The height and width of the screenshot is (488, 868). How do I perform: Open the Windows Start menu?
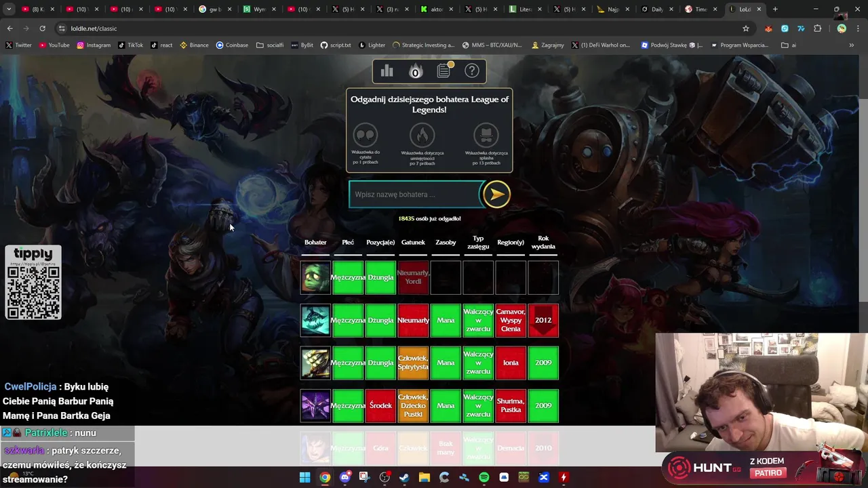click(305, 477)
